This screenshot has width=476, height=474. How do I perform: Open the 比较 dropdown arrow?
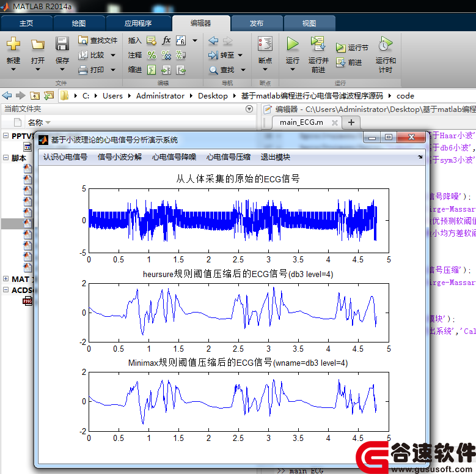[x=113, y=55]
